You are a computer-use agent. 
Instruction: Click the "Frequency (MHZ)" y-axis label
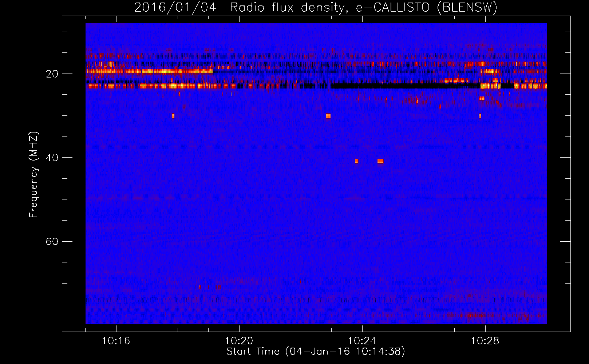[33, 175]
